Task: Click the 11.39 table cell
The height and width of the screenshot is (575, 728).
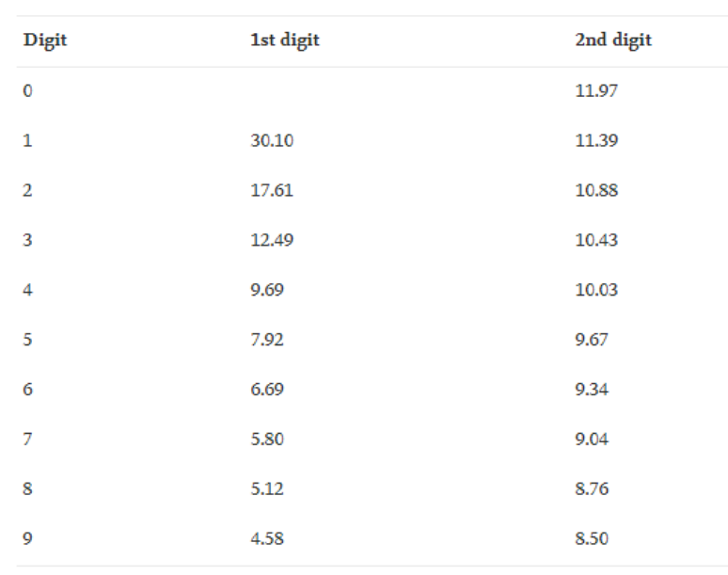Action: (596, 140)
